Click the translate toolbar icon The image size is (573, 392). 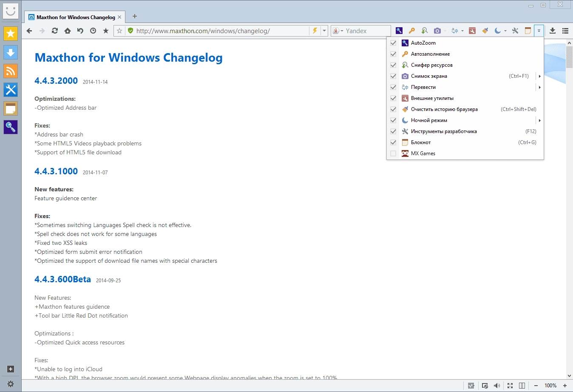[x=455, y=31]
